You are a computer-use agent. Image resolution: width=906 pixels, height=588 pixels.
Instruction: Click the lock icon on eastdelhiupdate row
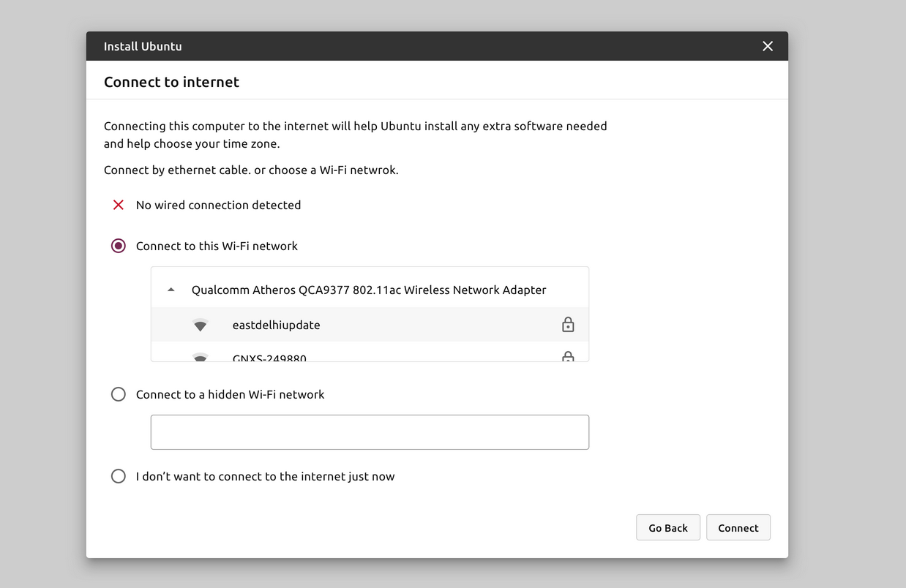point(568,325)
